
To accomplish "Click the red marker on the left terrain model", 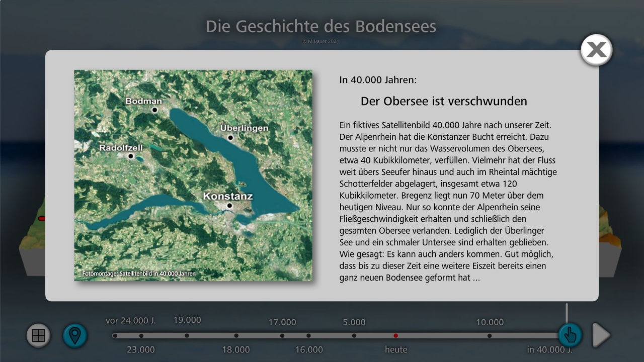I will (x=42, y=218).
